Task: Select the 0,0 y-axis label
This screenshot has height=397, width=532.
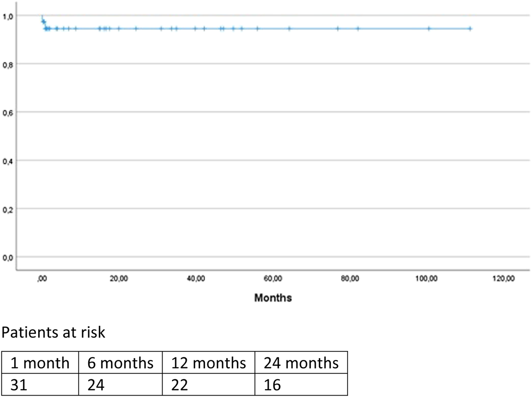Action: (8, 258)
